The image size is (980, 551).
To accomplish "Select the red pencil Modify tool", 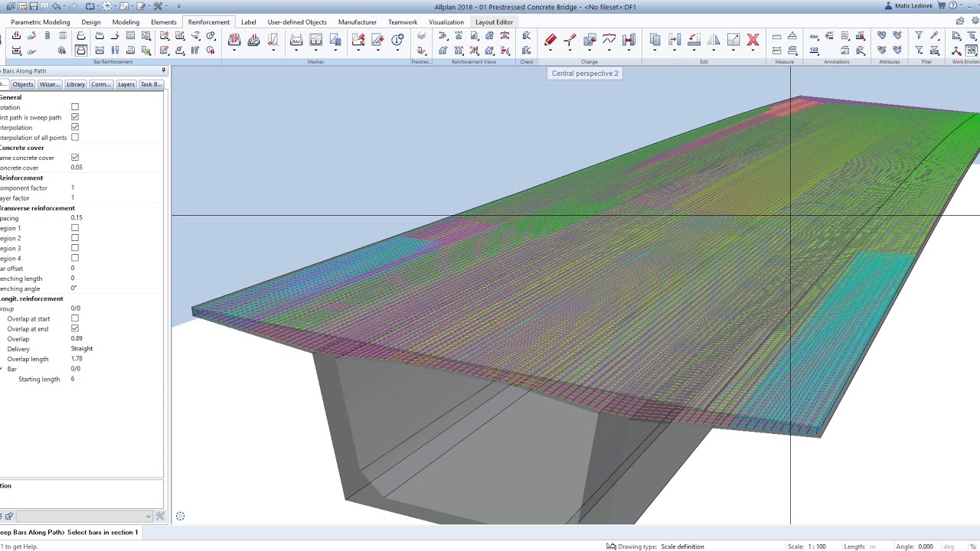I will [550, 40].
